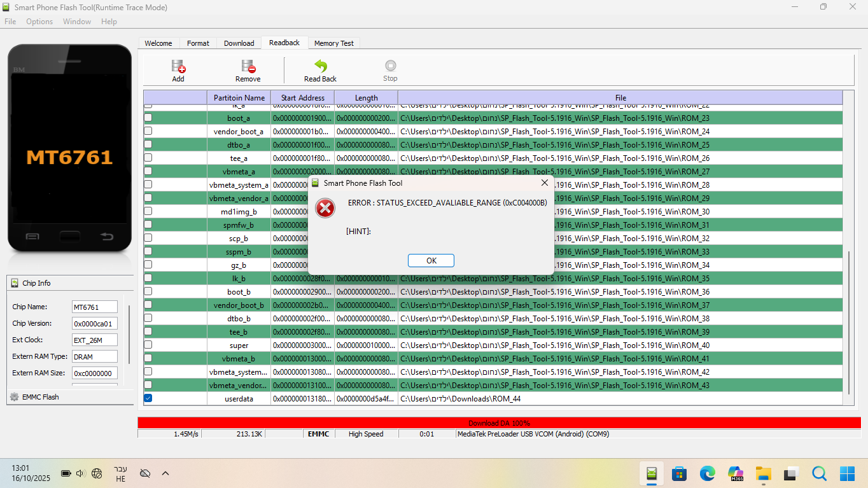The image size is (868, 488).
Task: Click the Add readback entry icon
Action: 178,66
